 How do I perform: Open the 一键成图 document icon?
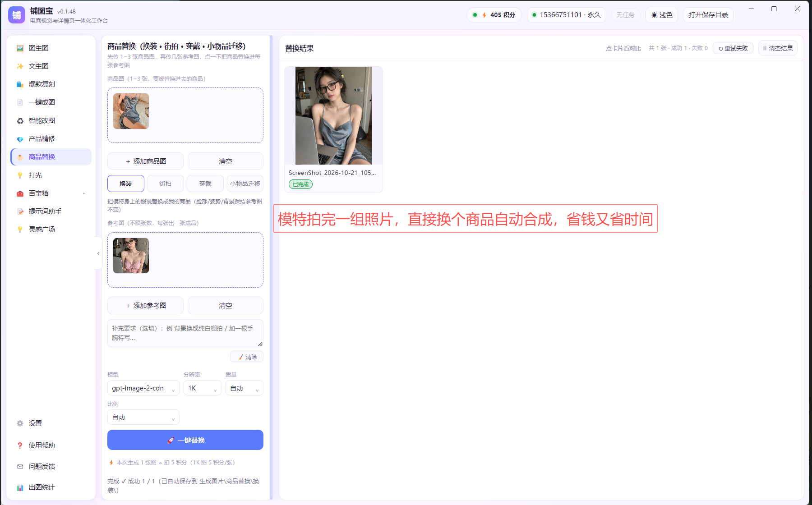(x=20, y=102)
